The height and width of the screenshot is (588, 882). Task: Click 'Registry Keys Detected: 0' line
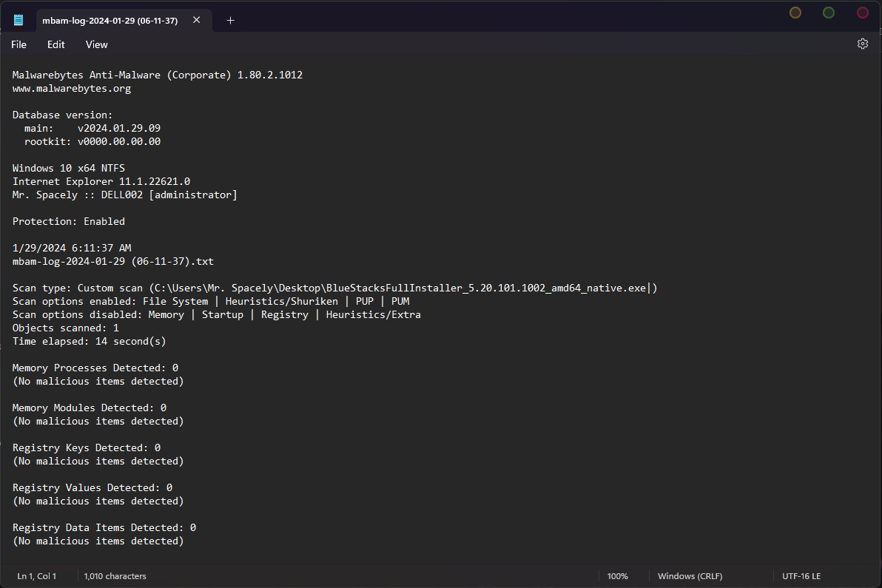coord(87,447)
